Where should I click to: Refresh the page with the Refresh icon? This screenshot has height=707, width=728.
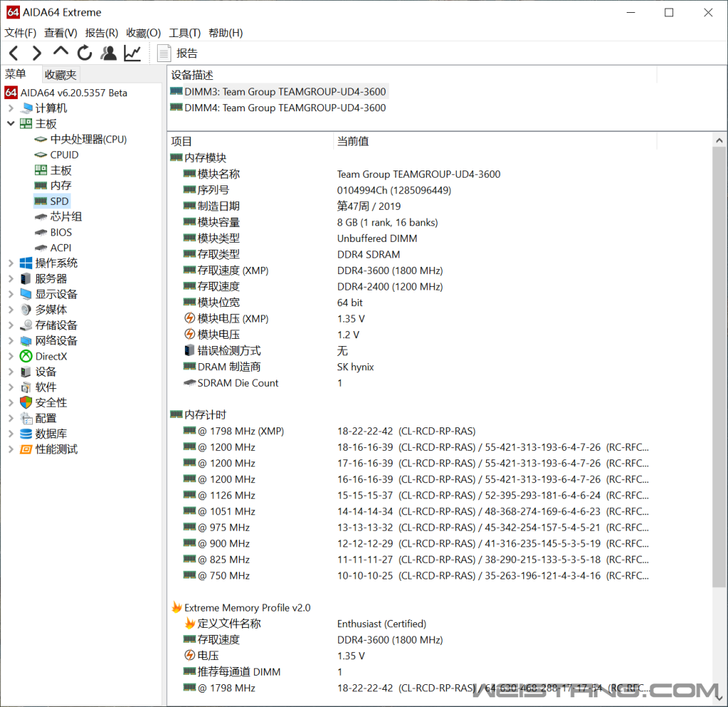tap(84, 53)
